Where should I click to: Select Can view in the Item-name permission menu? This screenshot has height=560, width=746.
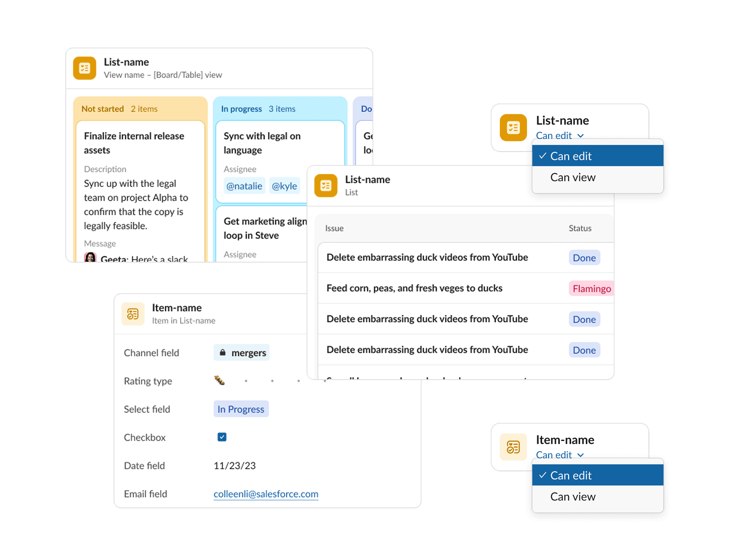point(573,497)
